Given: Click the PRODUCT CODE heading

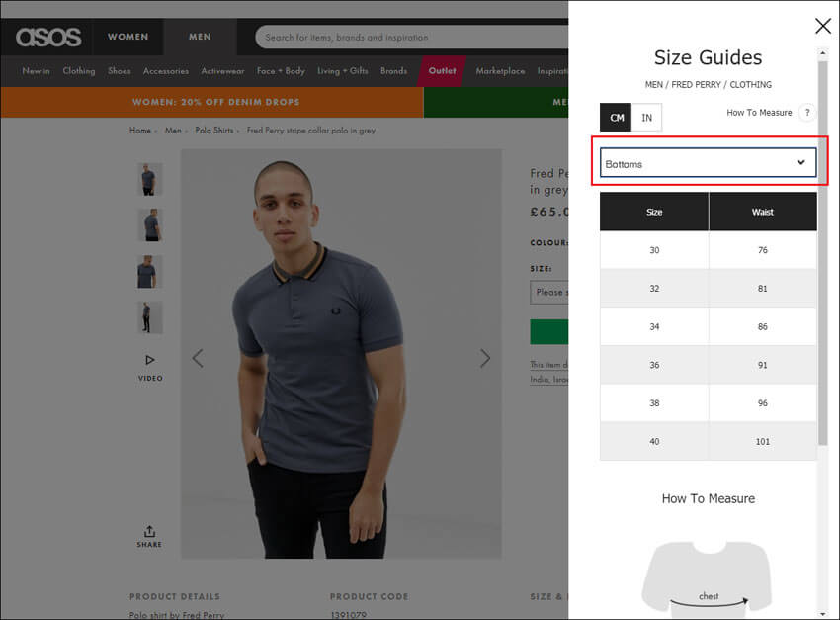Looking at the screenshot, I should coord(370,596).
